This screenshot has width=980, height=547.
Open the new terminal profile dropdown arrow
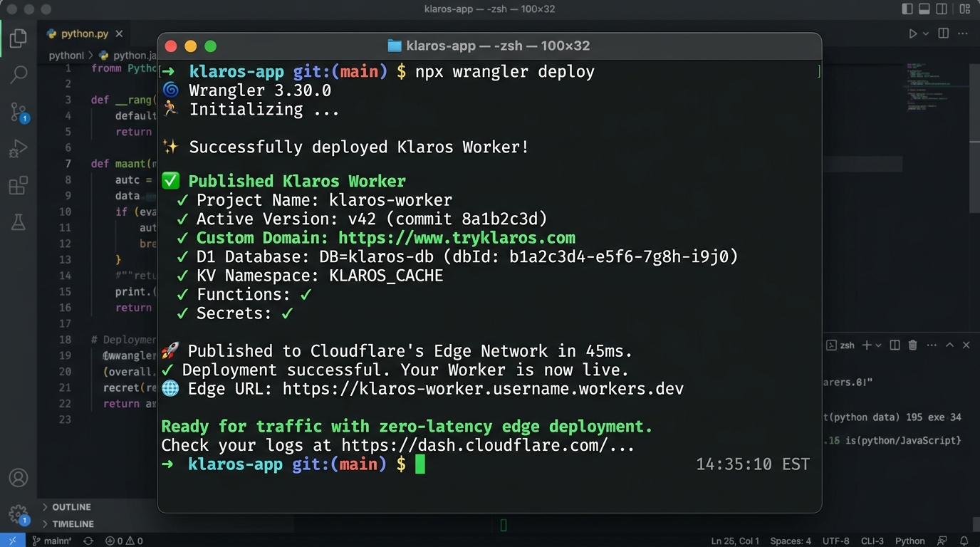tap(878, 345)
